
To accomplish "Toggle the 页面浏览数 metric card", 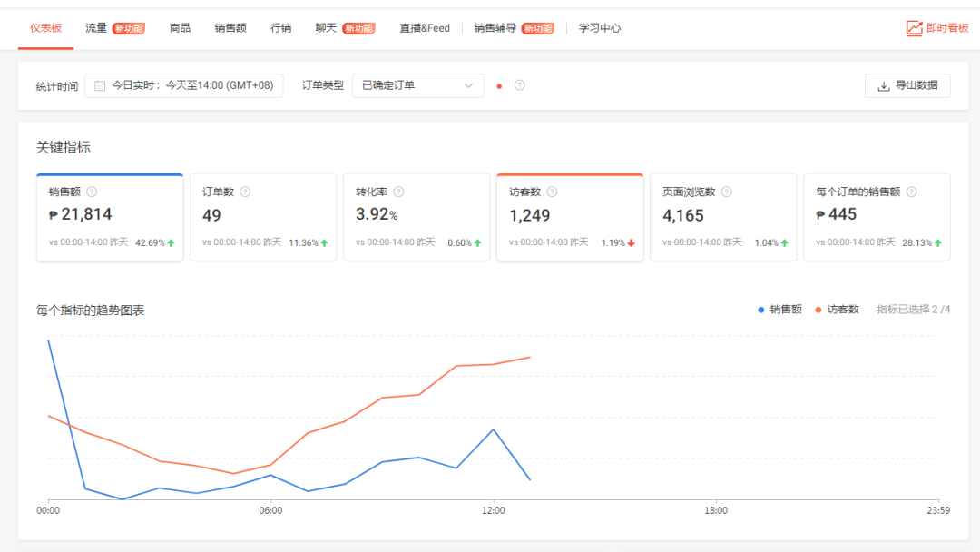I will (x=723, y=217).
